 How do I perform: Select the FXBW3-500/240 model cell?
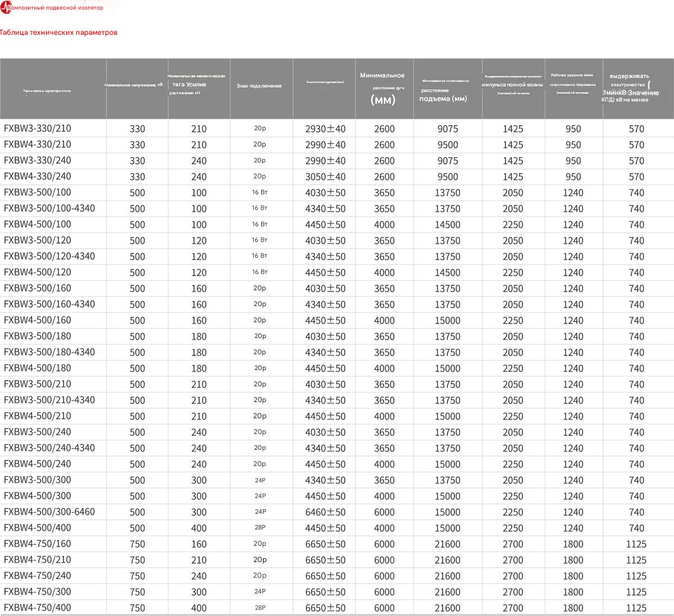click(x=38, y=432)
